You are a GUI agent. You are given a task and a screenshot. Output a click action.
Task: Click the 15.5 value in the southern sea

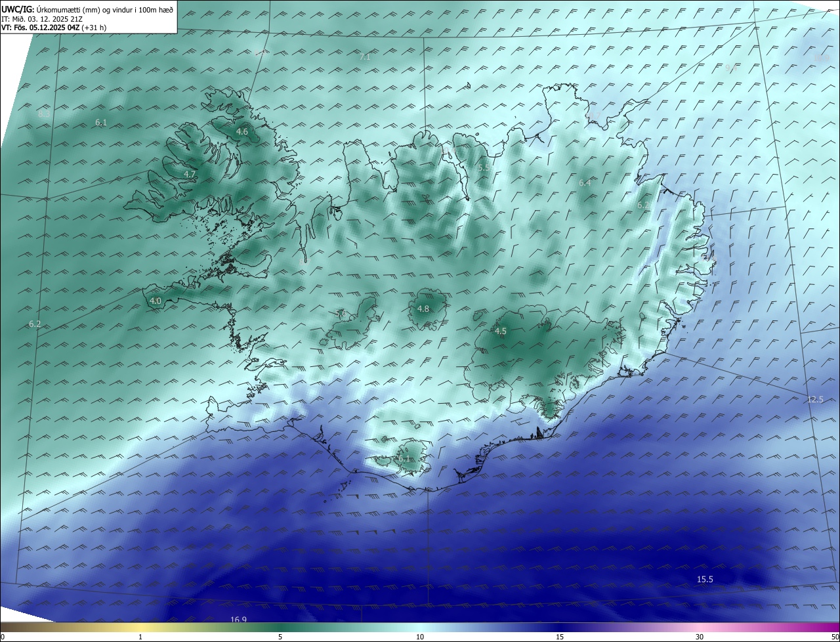pyautogui.click(x=705, y=580)
